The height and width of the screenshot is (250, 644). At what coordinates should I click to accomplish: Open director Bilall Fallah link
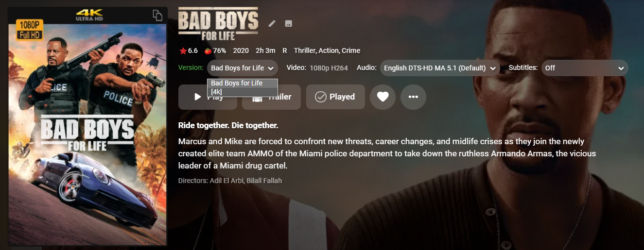264,181
